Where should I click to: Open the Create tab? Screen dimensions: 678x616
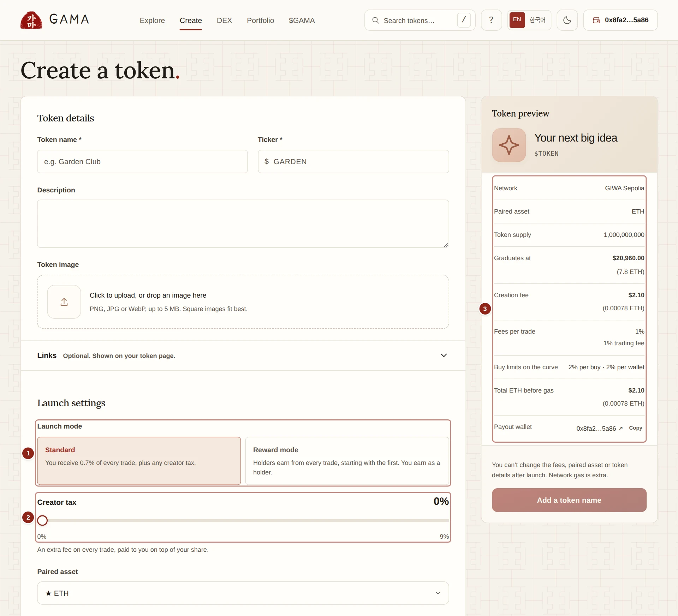tap(191, 20)
